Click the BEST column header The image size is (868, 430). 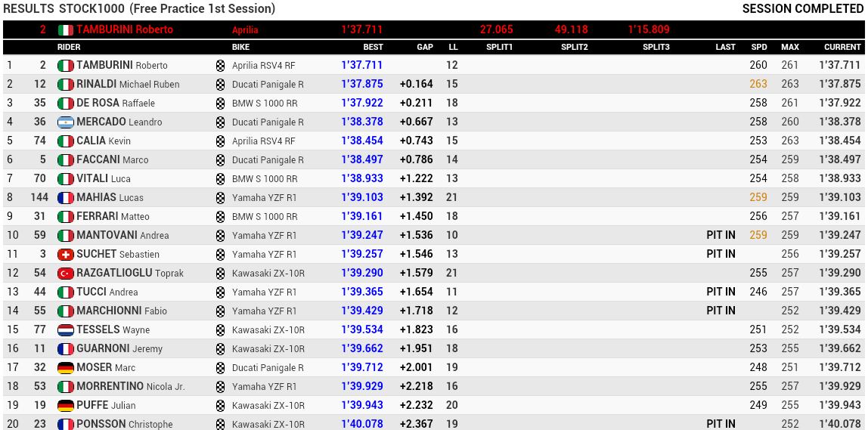tap(373, 47)
